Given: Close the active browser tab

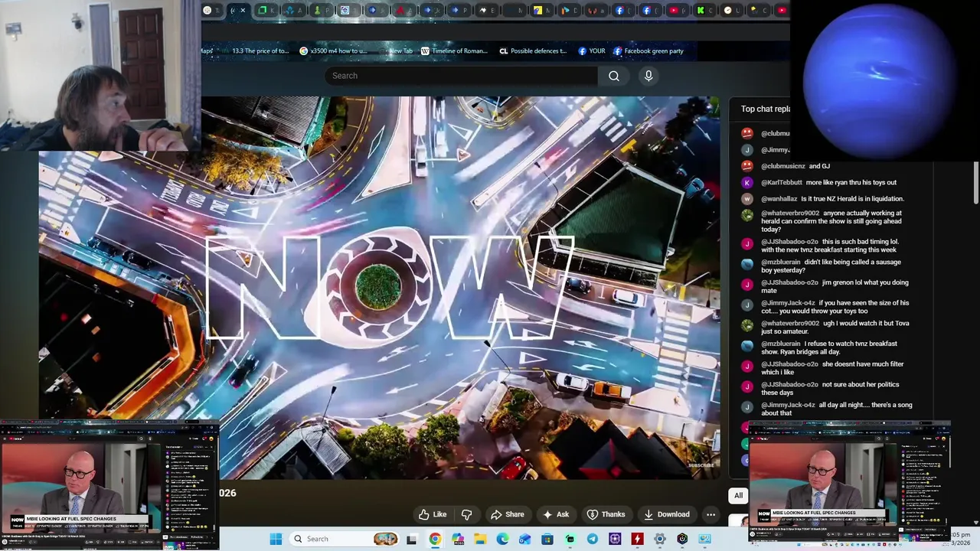Looking at the screenshot, I should point(243,10).
